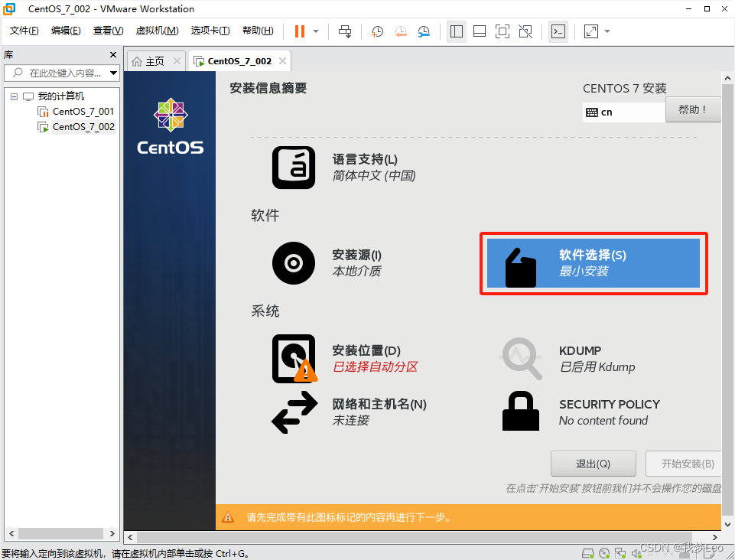The height and width of the screenshot is (560, 735).
Task: Click the 帮助！ help button in installer
Action: pyautogui.click(x=693, y=109)
